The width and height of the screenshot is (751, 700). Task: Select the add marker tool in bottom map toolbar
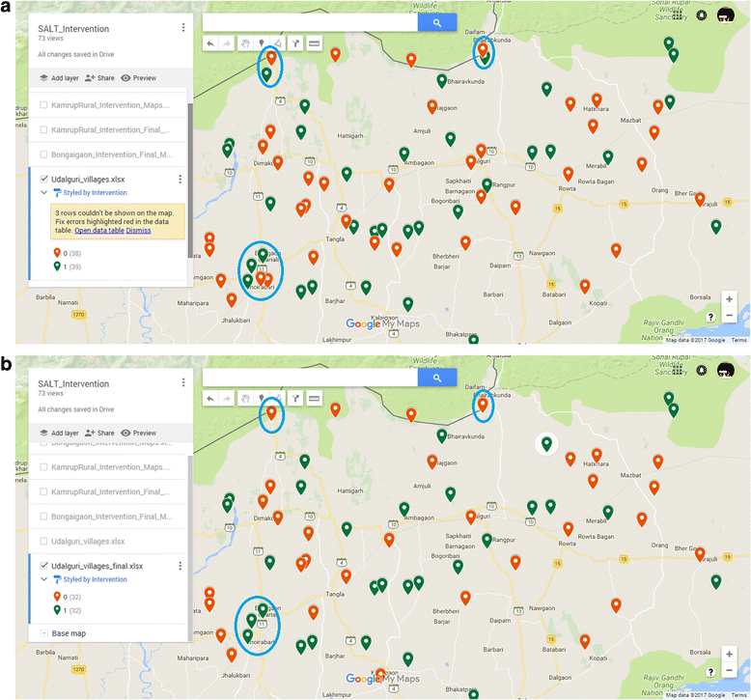coord(262,398)
